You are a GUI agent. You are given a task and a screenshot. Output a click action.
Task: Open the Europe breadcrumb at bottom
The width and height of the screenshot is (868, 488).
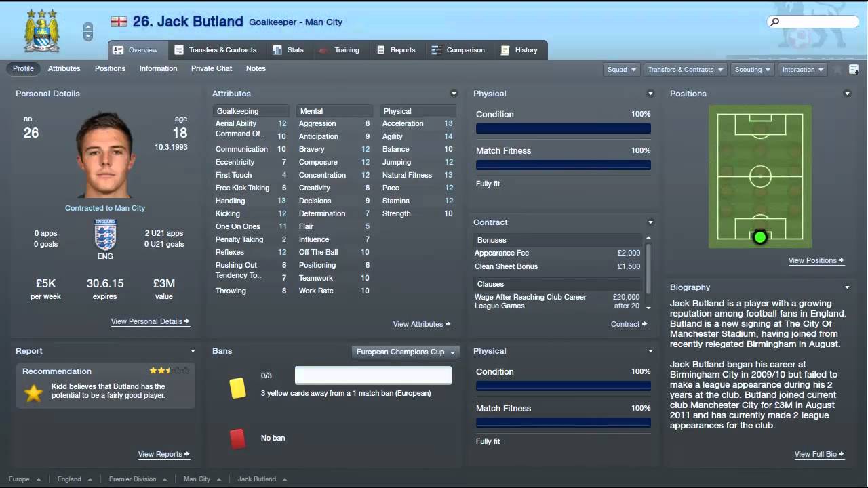(x=24, y=479)
